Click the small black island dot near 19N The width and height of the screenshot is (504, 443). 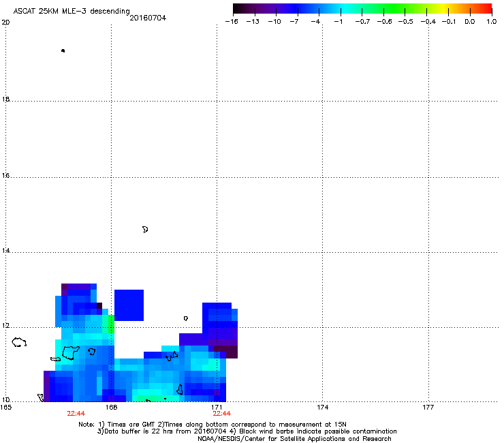63,50
